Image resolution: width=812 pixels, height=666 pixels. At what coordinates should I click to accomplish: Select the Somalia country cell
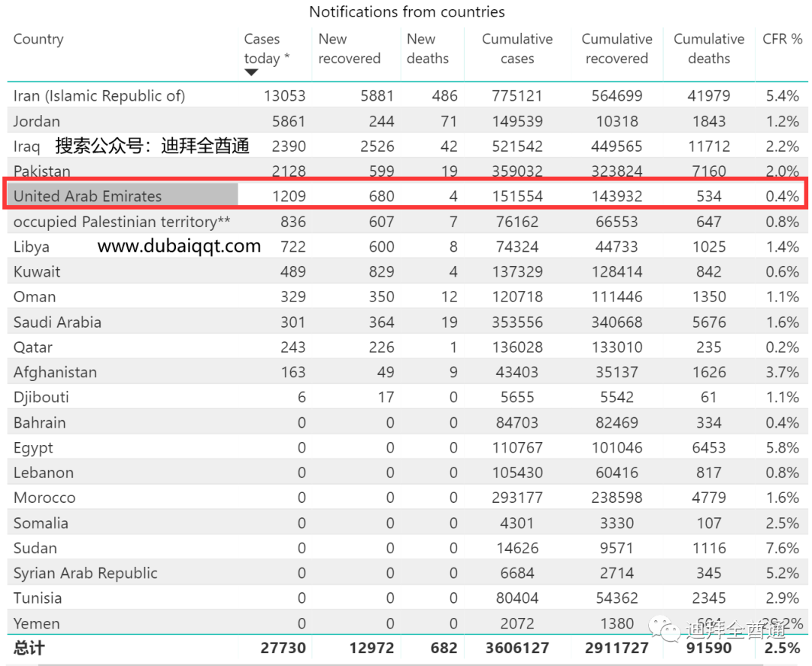tap(41, 523)
